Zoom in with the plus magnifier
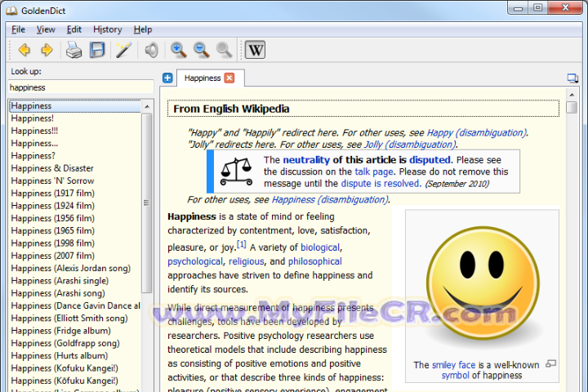The image size is (588, 392). pyautogui.click(x=178, y=50)
